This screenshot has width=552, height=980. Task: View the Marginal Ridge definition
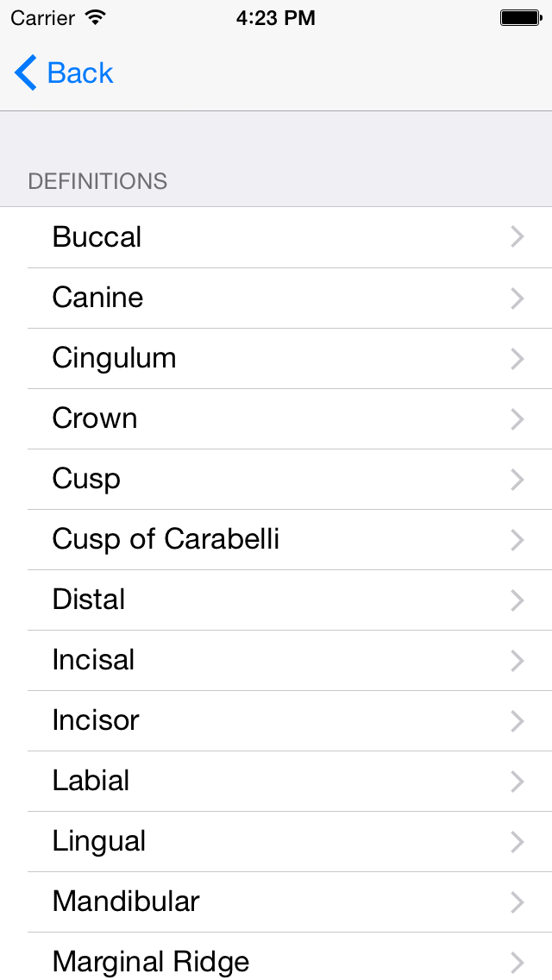tap(151, 961)
